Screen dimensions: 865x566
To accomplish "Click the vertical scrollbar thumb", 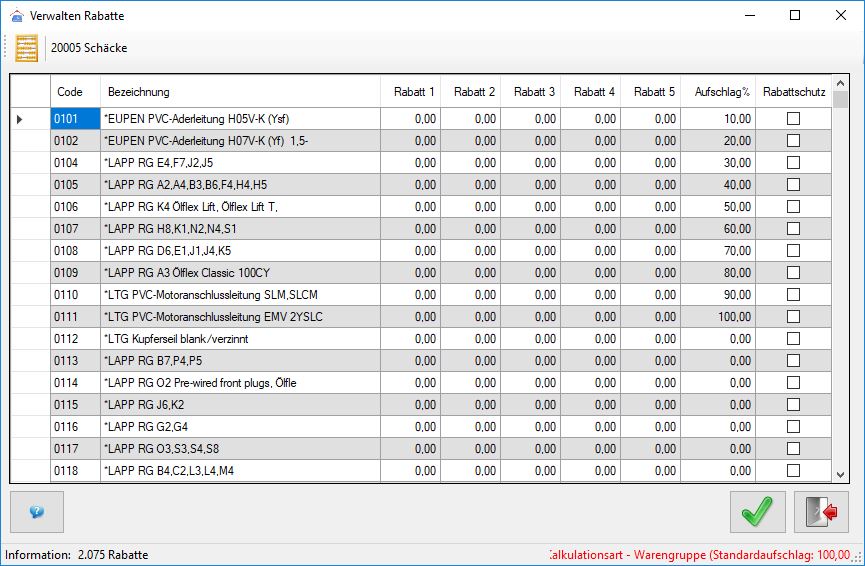I will pos(840,100).
